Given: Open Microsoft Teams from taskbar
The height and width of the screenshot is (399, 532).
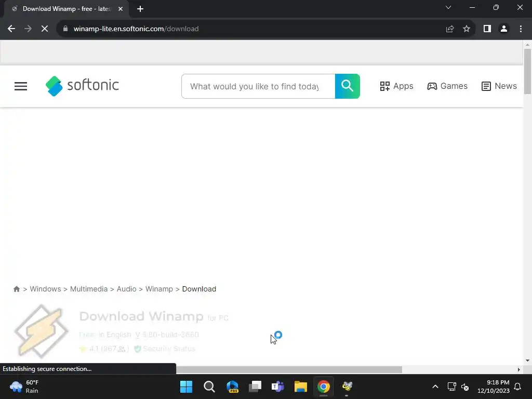Looking at the screenshot, I should [x=278, y=387].
